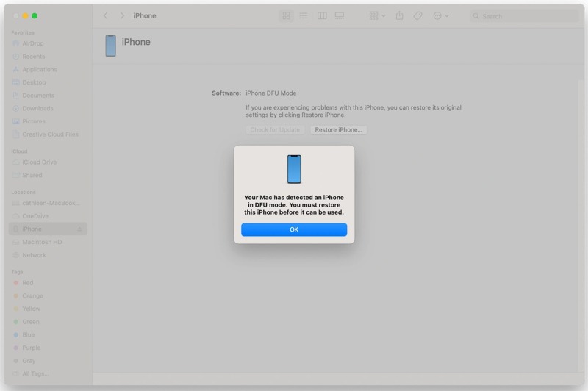Screen dimensions: 588x391
Task: Select Network in the sidebar
Action: pyautogui.click(x=48, y=255)
